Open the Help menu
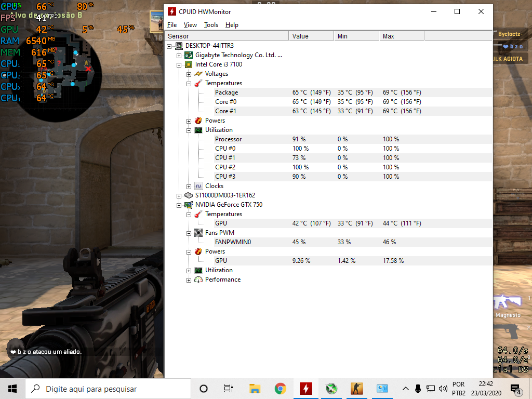This screenshot has width=532, height=399. pos(232,25)
